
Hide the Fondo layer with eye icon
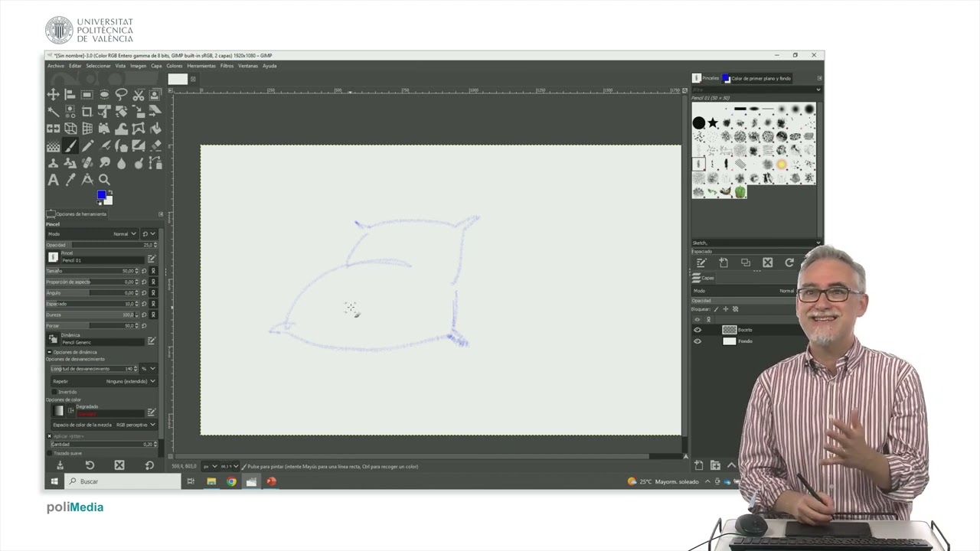tap(697, 341)
